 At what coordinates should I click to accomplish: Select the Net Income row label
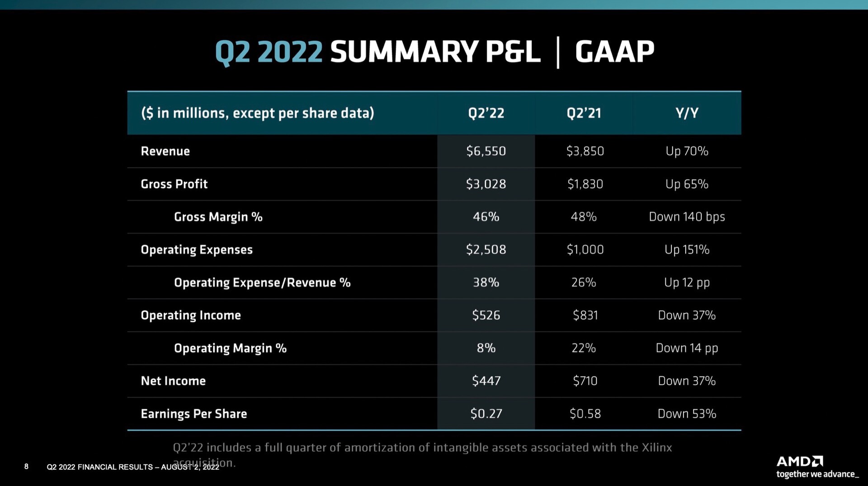tap(173, 381)
